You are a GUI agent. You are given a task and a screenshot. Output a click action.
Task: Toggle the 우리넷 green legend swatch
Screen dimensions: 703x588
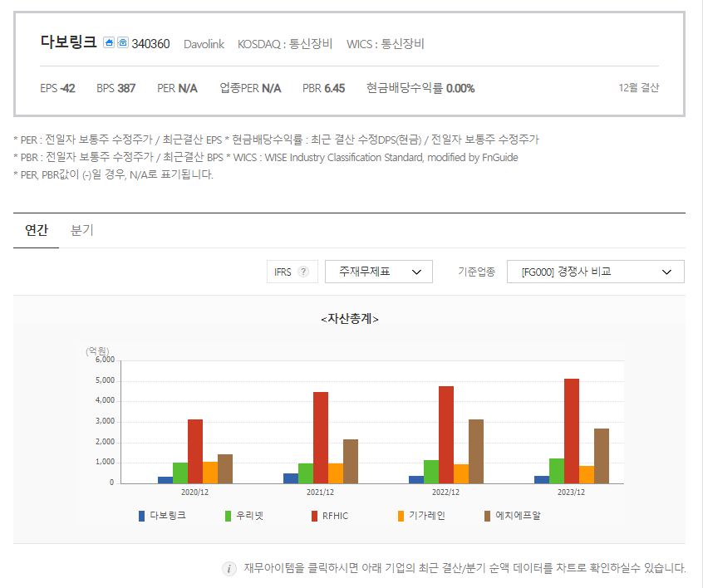pyautogui.click(x=228, y=516)
